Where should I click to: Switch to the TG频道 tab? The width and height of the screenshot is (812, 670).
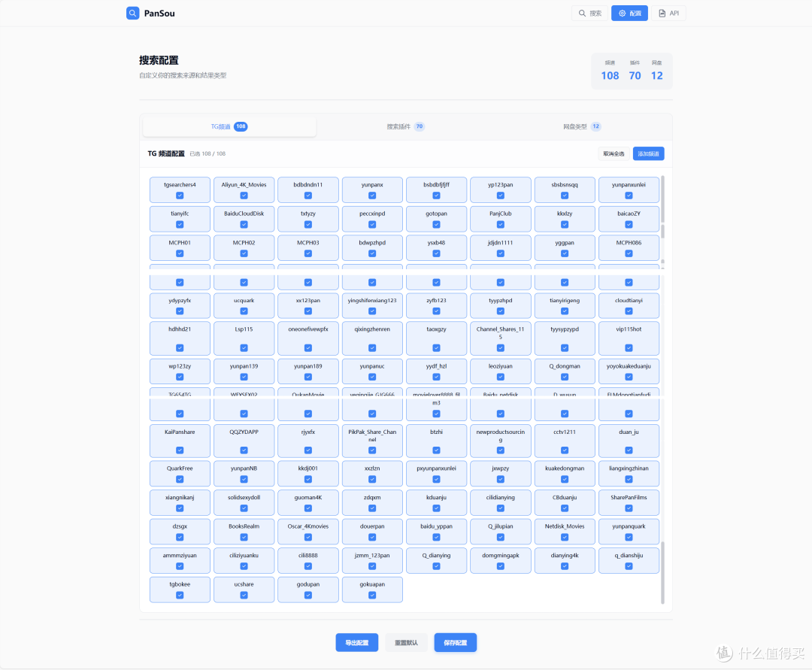coord(229,126)
